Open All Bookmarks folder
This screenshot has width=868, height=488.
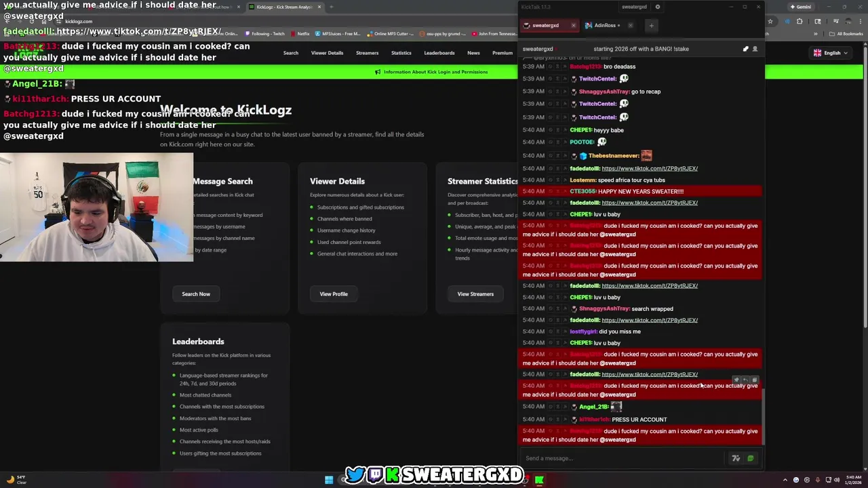point(847,33)
